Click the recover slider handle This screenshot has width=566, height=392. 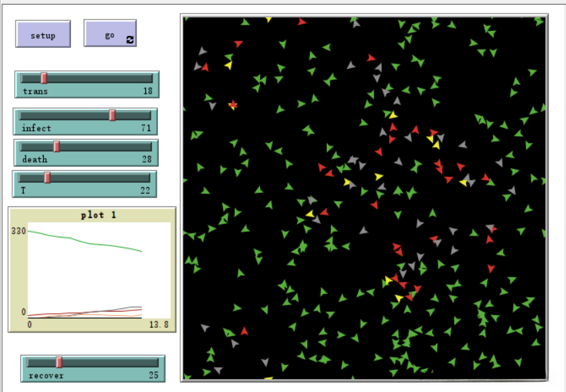(59, 362)
